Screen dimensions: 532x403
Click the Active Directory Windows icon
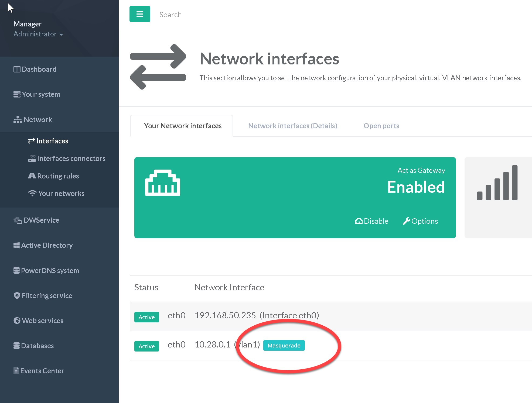(16, 245)
